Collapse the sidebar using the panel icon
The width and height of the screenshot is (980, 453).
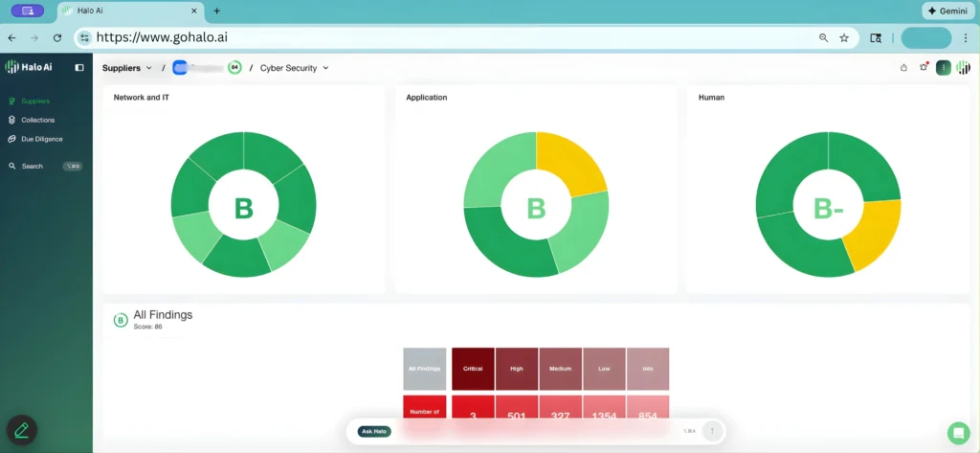[79, 67]
